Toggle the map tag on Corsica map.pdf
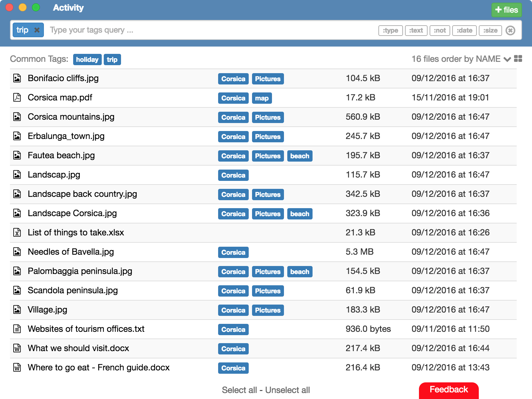This screenshot has width=532, height=399. 262,98
